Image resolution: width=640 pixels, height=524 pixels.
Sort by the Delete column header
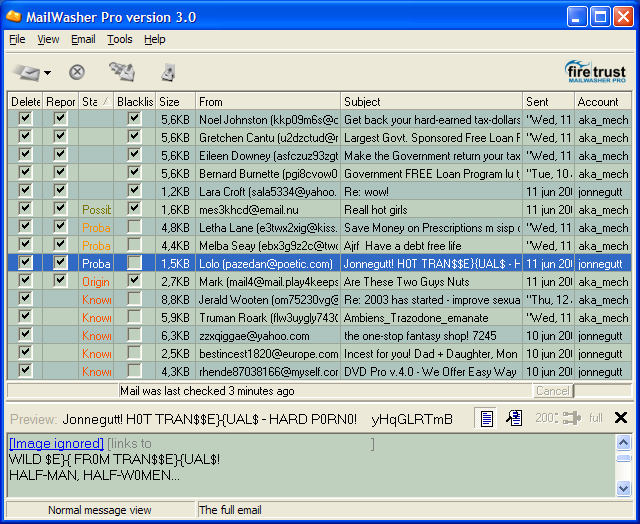(25, 102)
